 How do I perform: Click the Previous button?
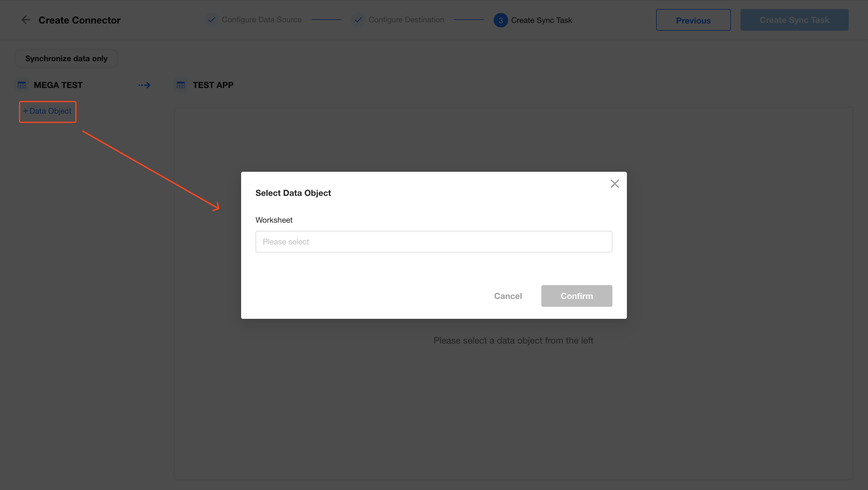coord(693,20)
